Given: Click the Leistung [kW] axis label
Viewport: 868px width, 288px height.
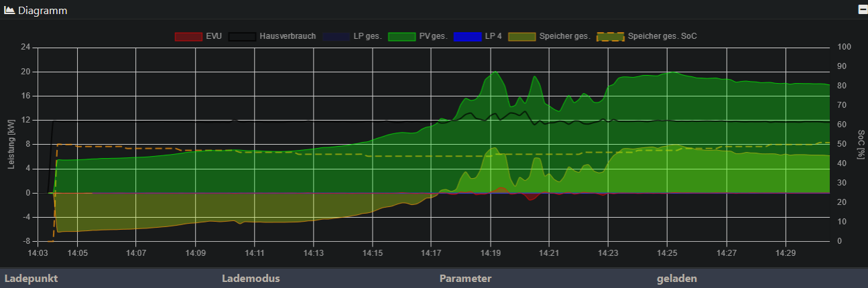Looking at the screenshot, I should (x=11, y=144).
